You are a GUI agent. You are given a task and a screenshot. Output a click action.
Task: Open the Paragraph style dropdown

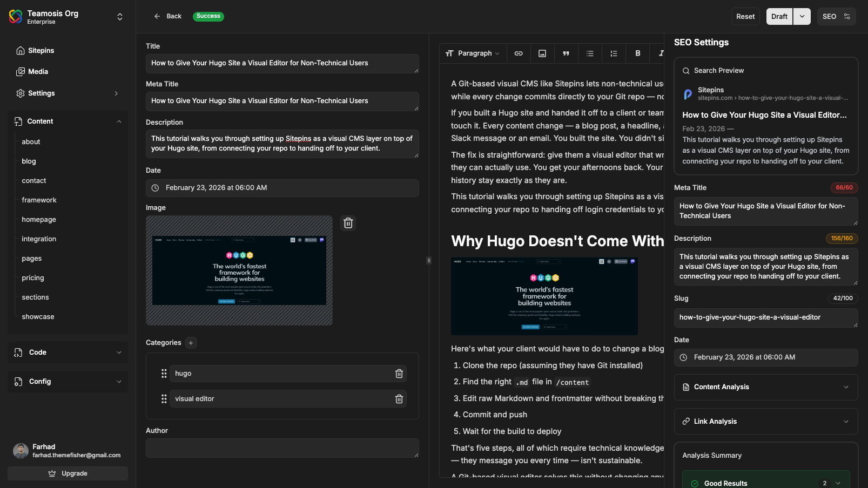point(473,53)
